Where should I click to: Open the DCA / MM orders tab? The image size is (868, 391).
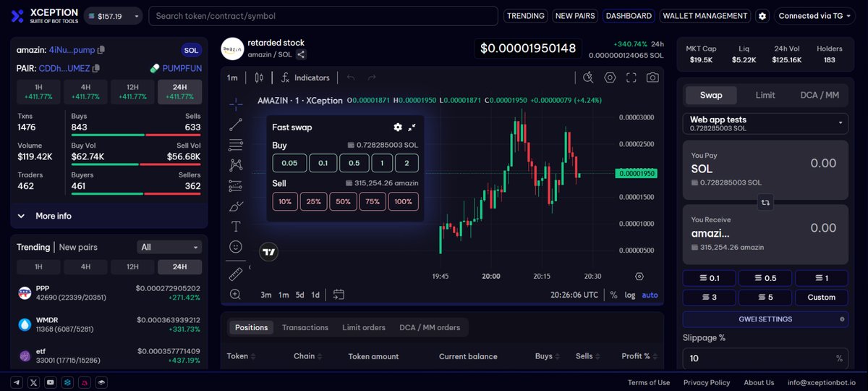(x=430, y=327)
